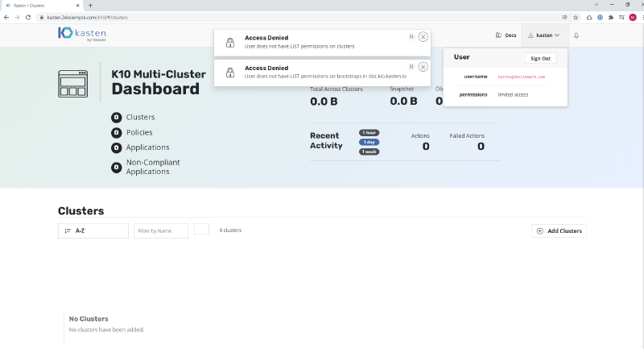The height and width of the screenshot is (349, 644).
Task: Open the Clusters count link
Action: point(133,118)
